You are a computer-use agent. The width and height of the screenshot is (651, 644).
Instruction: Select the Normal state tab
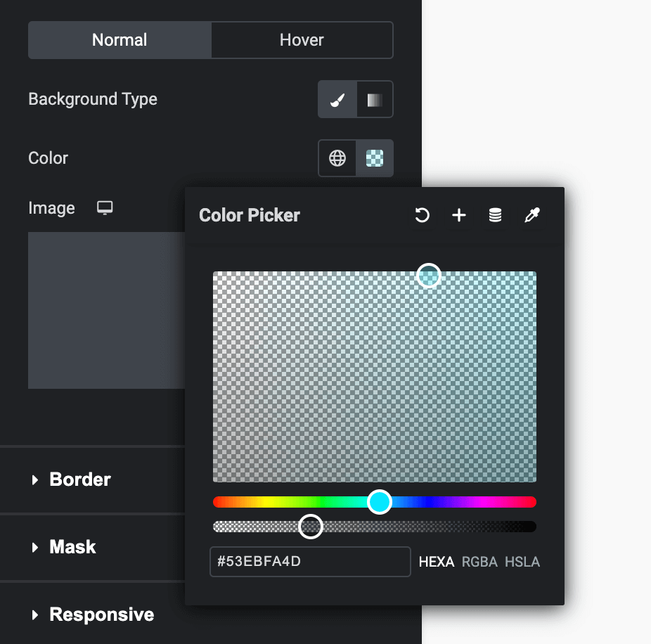click(119, 40)
